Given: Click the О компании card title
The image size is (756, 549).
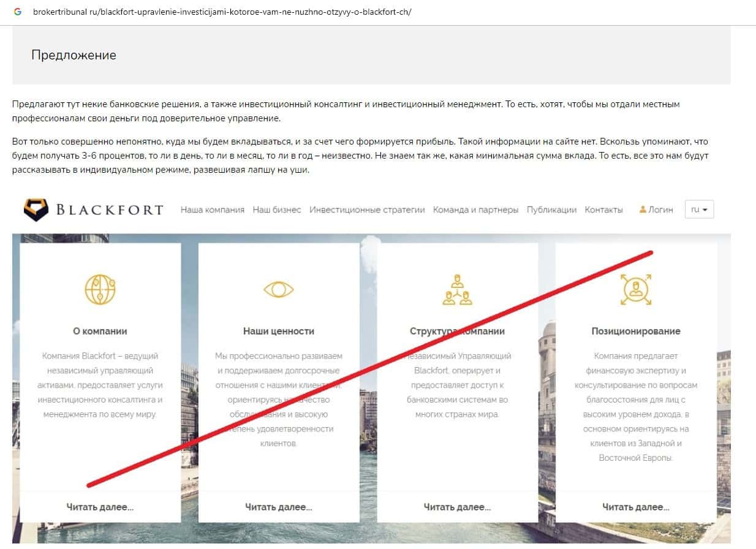Looking at the screenshot, I should pyautogui.click(x=100, y=331).
